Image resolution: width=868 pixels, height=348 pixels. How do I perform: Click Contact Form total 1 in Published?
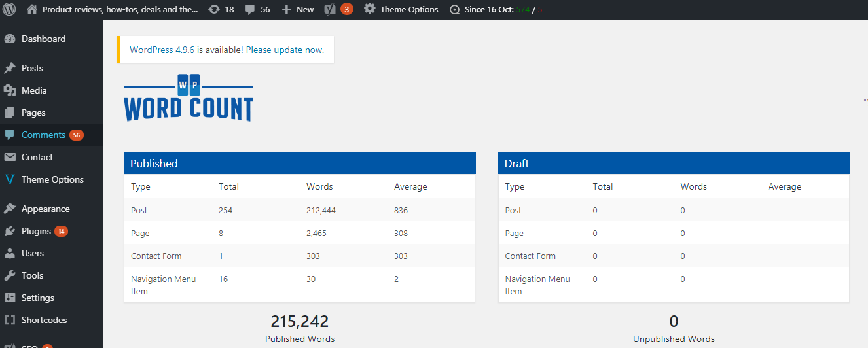(221, 256)
